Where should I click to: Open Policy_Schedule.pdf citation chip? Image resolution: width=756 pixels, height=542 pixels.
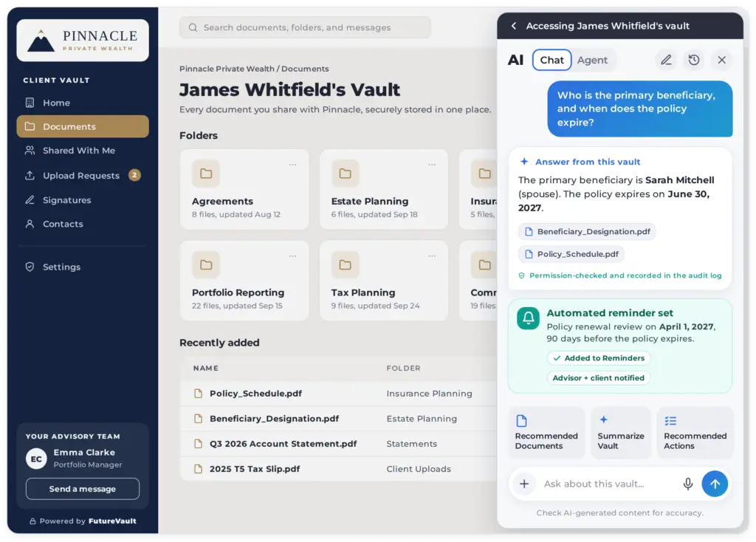[571, 254]
